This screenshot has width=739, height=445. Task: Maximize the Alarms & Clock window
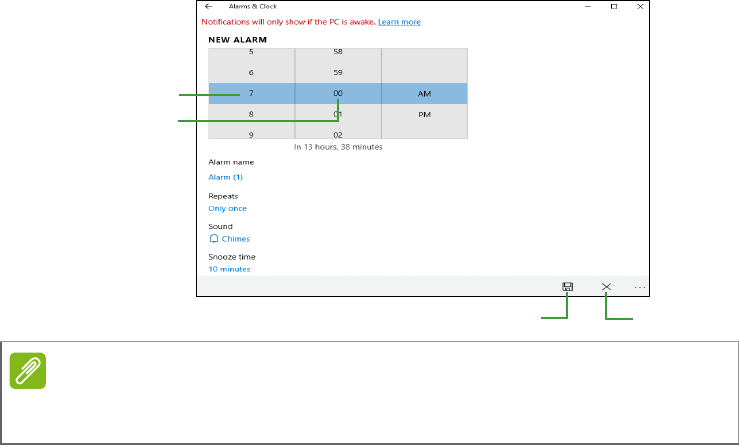pos(614,7)
